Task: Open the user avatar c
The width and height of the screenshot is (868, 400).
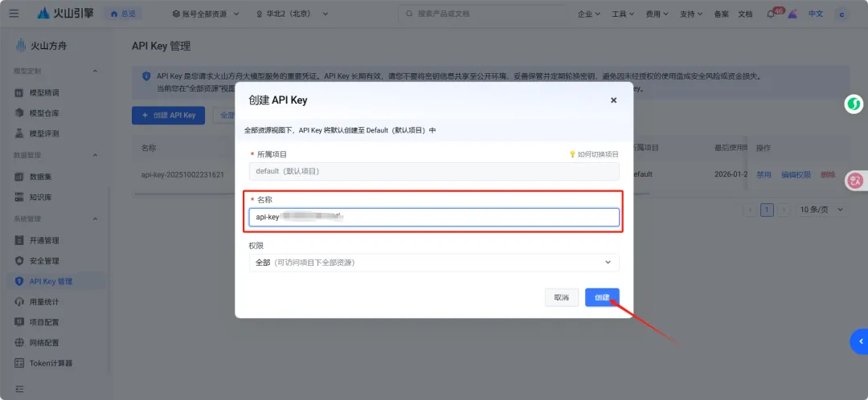Action: tap(842, 14)
